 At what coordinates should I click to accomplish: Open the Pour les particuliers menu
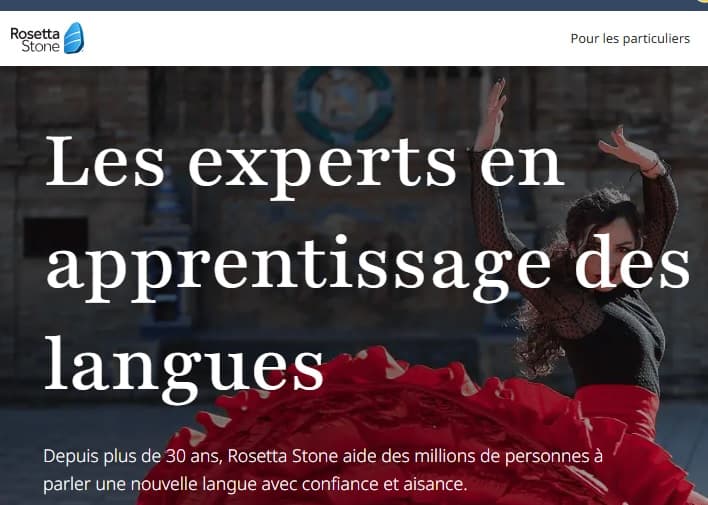[x=630, y=38]
